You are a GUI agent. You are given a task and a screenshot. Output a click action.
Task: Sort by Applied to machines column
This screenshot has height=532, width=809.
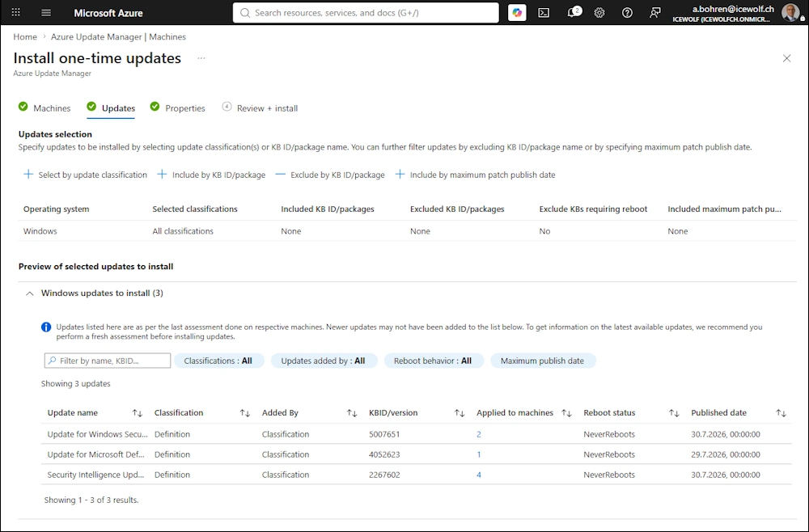tap(566, 413)
